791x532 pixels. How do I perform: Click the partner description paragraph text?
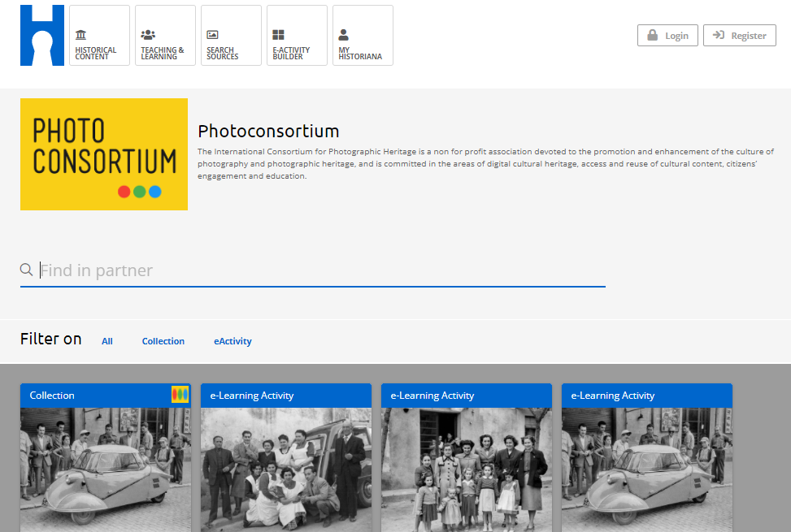[x=486, y=164]
